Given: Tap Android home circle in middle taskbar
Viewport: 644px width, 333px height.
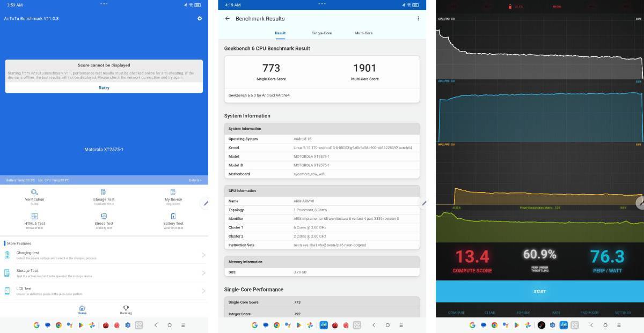Looking at the screenshot, I should (387, 325).
